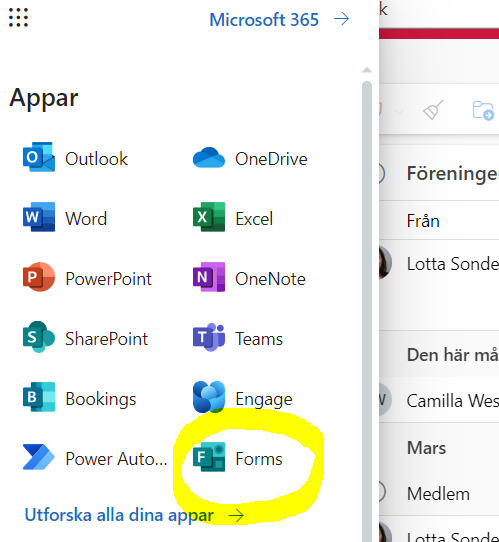The image size is (499, 542).
Task: Click the Från column header
Action: click(423, 221)
